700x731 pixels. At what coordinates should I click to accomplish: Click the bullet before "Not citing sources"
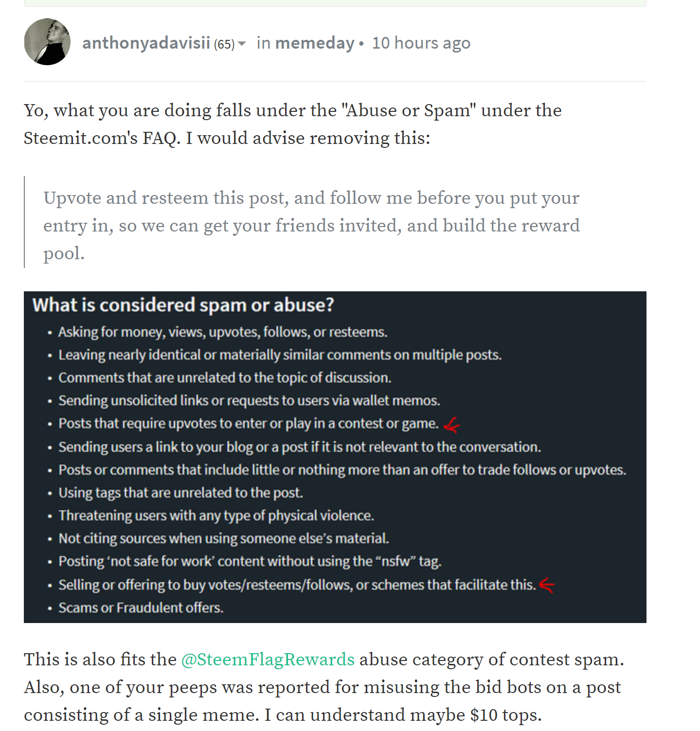[x=50, y=539]
